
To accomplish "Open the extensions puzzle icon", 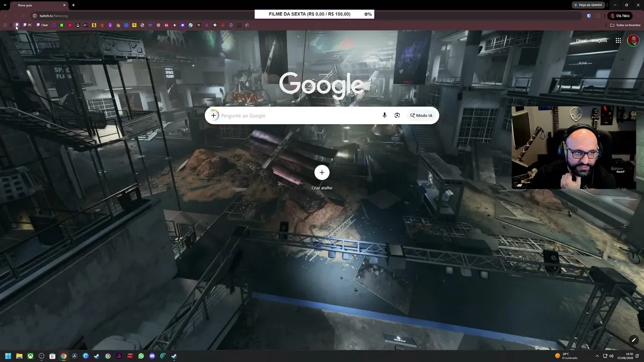I will tap(598, 16).
